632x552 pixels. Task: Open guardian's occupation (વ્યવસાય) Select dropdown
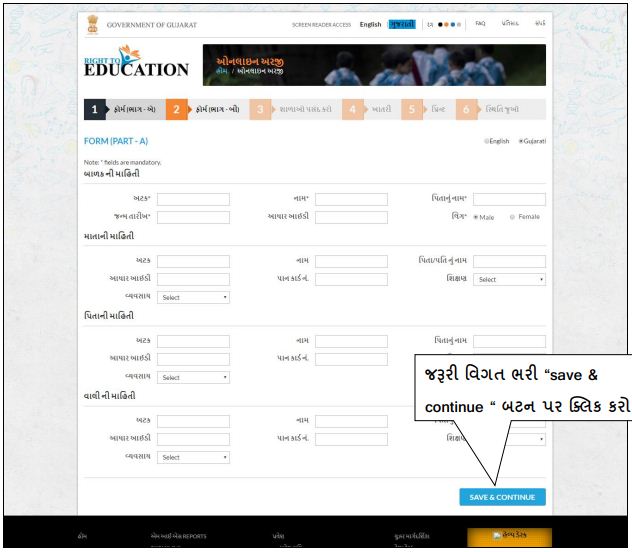[x=193, y=457]
